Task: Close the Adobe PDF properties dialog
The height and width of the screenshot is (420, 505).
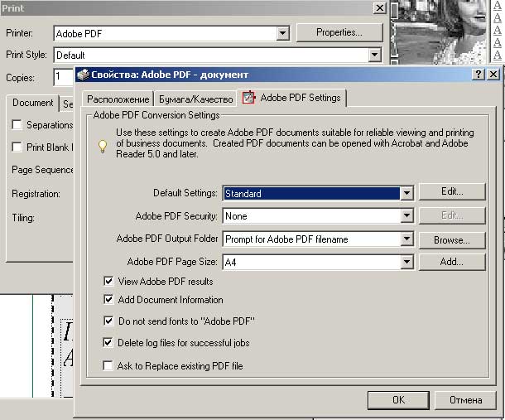Action: coord(493,75)
